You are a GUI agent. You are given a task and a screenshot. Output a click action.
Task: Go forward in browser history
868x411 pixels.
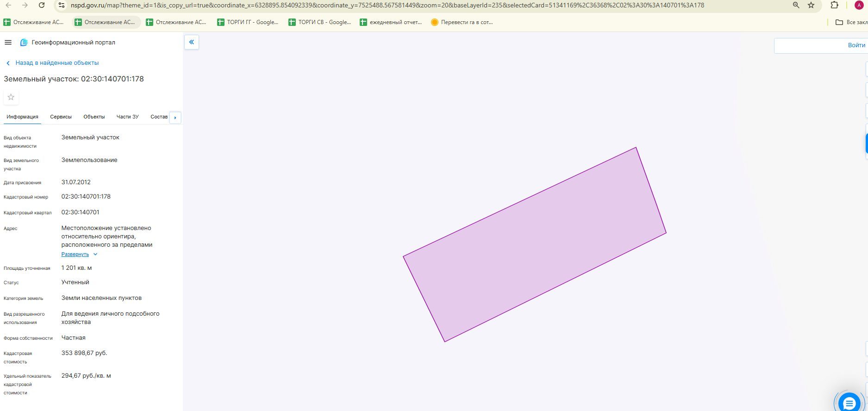(x=25, y=5)
